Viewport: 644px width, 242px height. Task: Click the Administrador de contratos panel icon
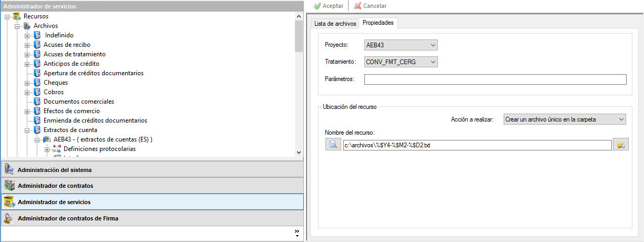(x=9, y=186)
